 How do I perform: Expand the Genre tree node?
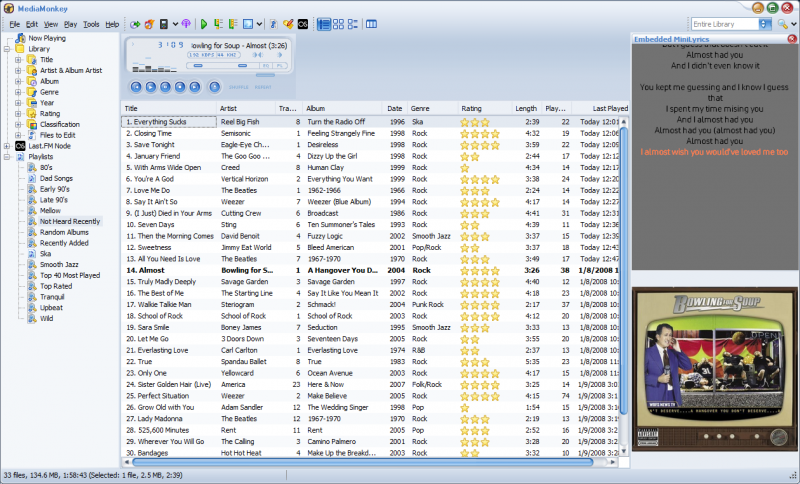pos(18,91)
